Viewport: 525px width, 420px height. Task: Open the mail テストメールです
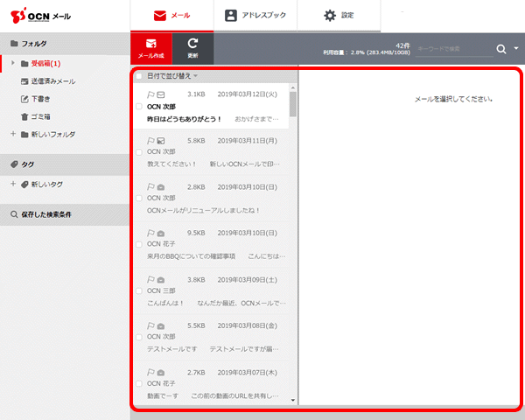point(211,337)
